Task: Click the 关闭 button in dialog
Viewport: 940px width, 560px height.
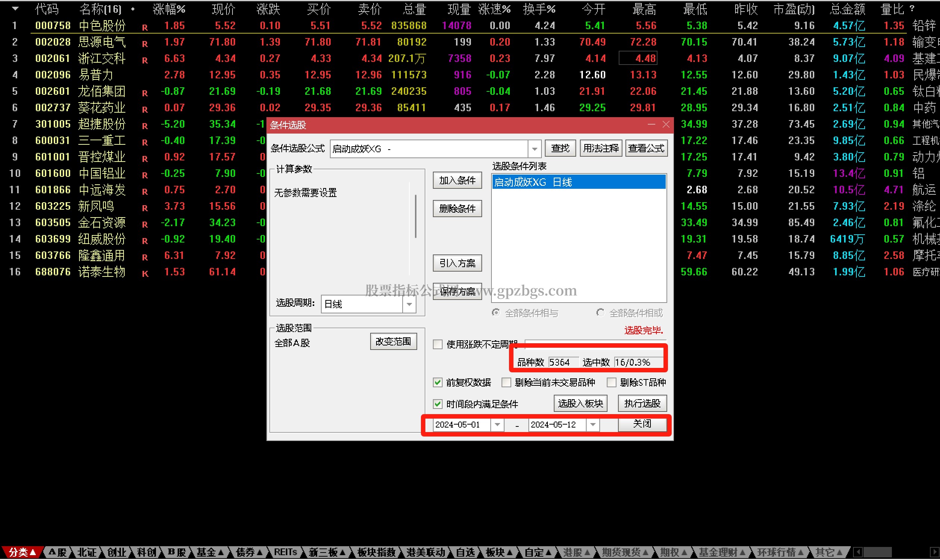Action: click(x=642, y=424)
